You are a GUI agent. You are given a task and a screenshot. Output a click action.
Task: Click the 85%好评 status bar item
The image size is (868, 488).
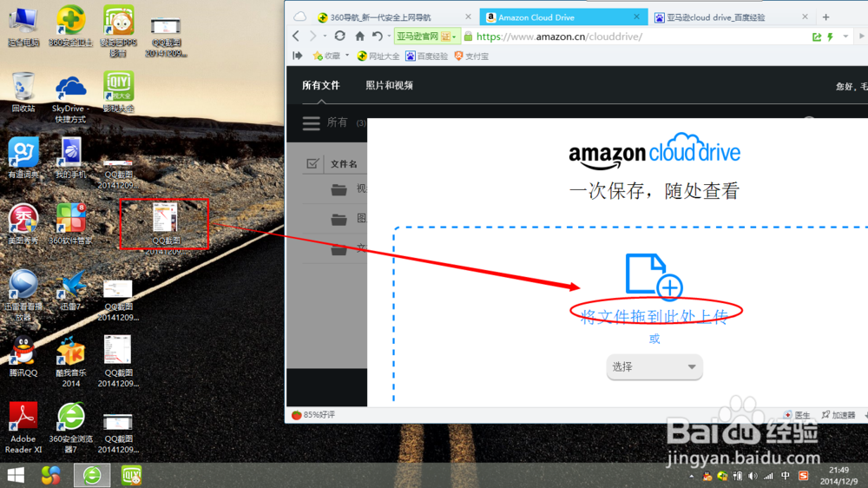pyautogui.click(x=313, y=414)
